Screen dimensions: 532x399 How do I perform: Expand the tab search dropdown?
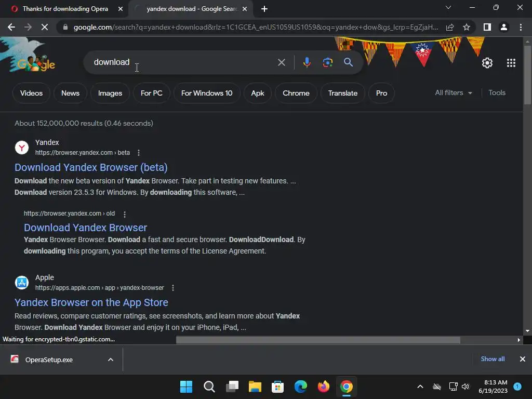pyautogui.click(x=448, y=7)
